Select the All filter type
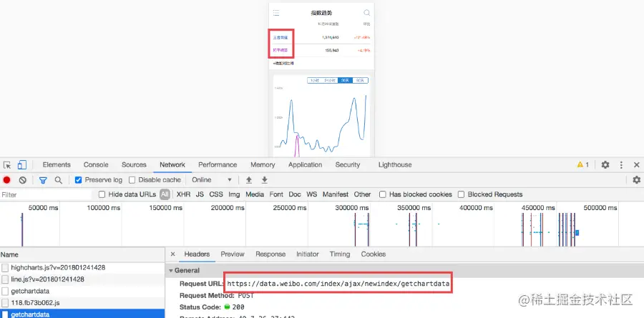The image size is (644, 318). [165, 194]
